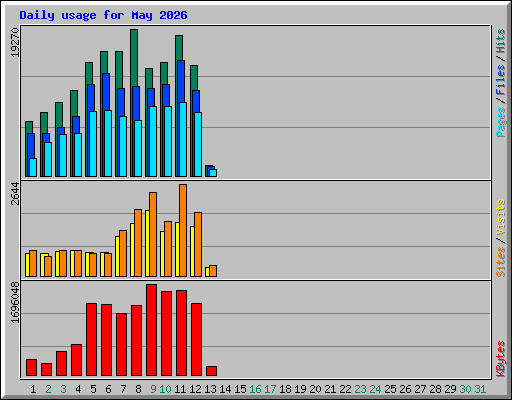Click the 1696048 KBytes axis value
Image resolution: width=512 pixels, height=400 pixels.
(15, 302)
